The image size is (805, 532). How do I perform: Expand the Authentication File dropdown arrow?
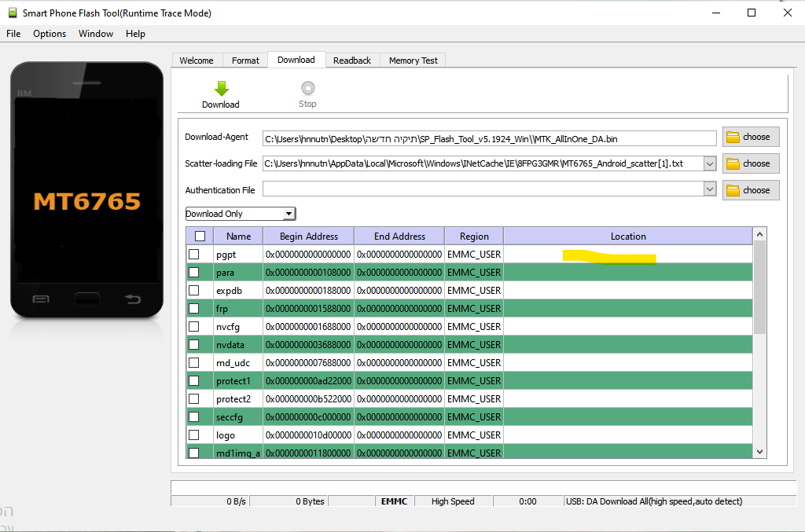[710, 189]
